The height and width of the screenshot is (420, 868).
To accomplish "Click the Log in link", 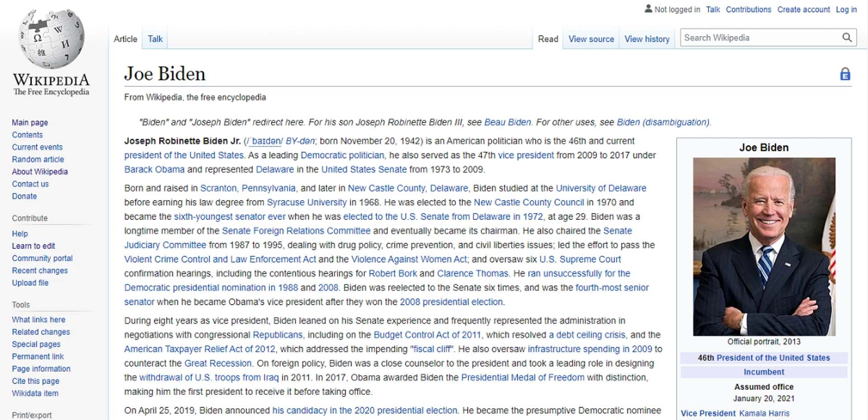I will pyautogui.click(x=846, y=9).
